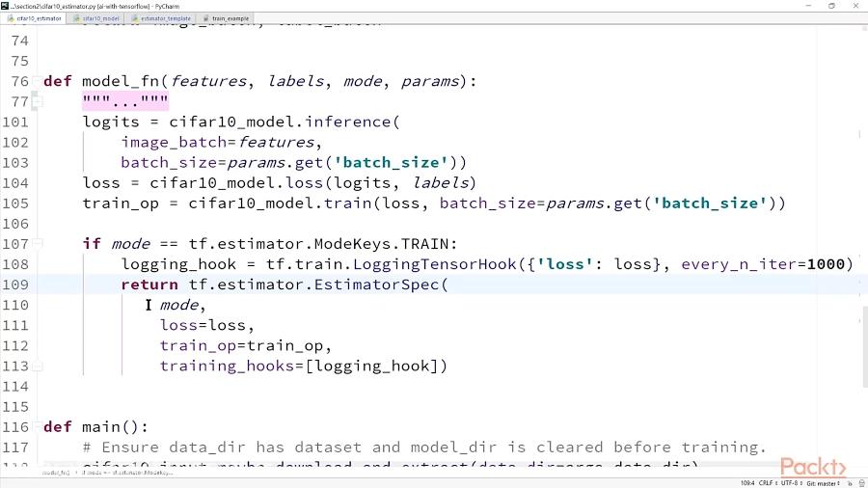This screenshot has height=488, width=868.
Task: Click the folded docstring placeholder """..."""
Action: [125, 102]
